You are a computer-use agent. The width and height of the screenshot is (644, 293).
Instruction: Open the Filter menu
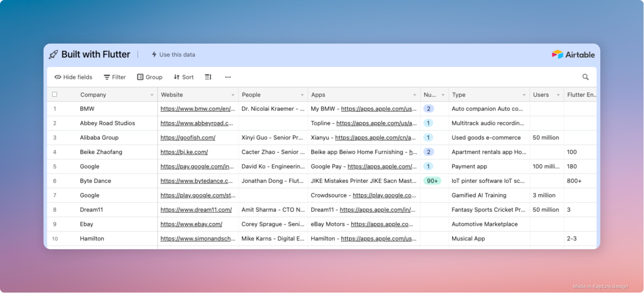(115, 77)
